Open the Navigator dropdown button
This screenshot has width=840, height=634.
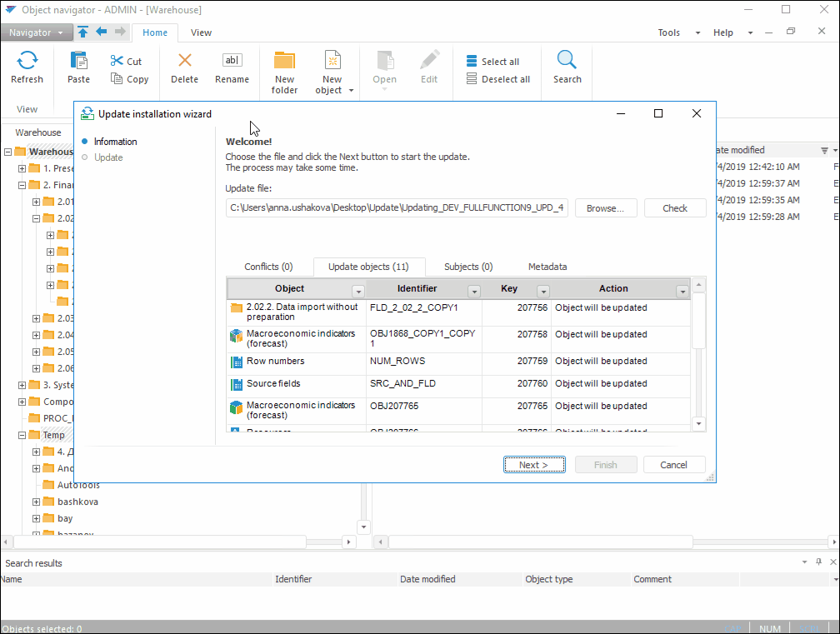37,32
